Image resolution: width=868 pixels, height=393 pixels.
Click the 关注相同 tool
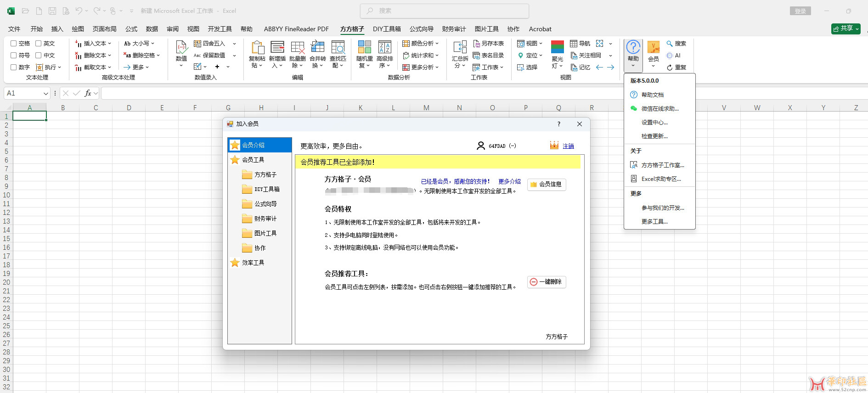[x=586, y=56]
